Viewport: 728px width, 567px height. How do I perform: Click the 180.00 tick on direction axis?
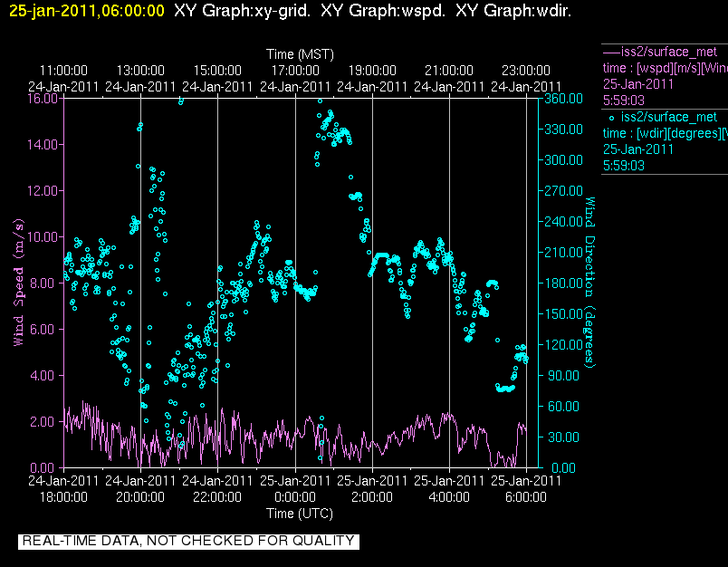[x=563, y=283]
